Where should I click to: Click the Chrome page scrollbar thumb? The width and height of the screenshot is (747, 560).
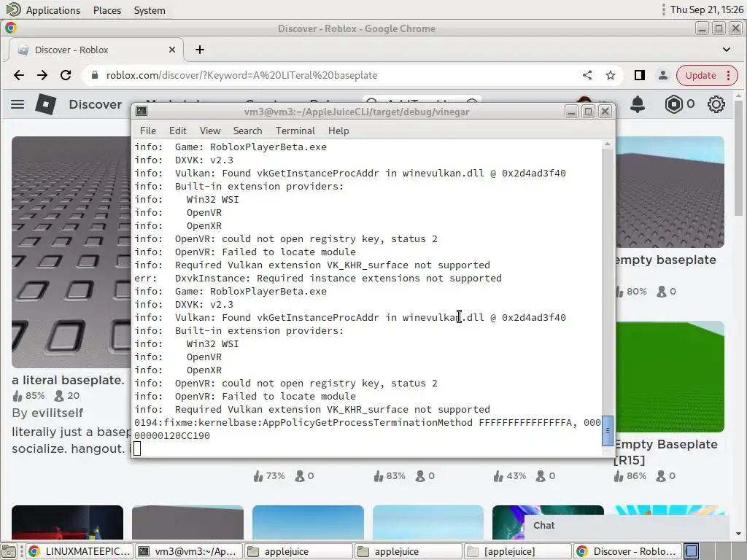738,157
